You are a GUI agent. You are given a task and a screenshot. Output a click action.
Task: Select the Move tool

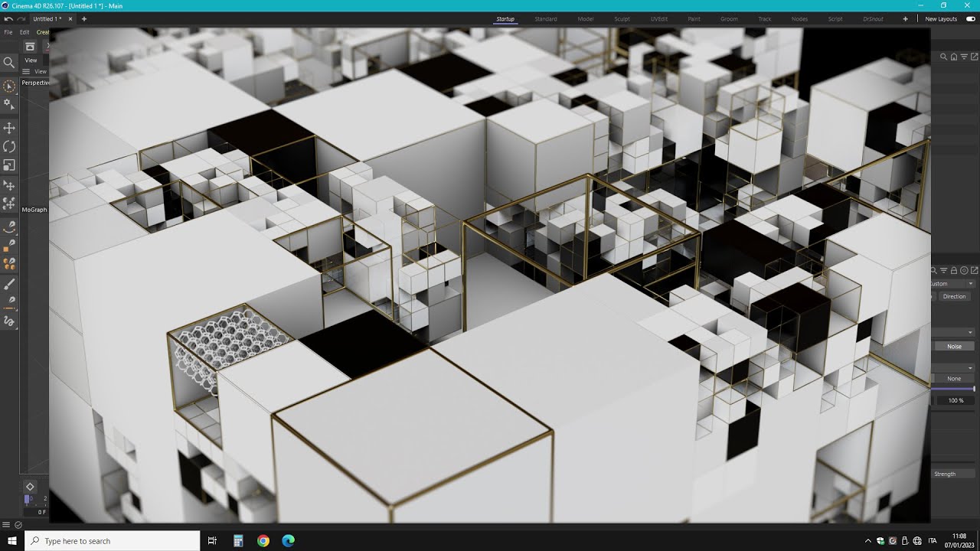pyautogui.click(x=9, y=128)
